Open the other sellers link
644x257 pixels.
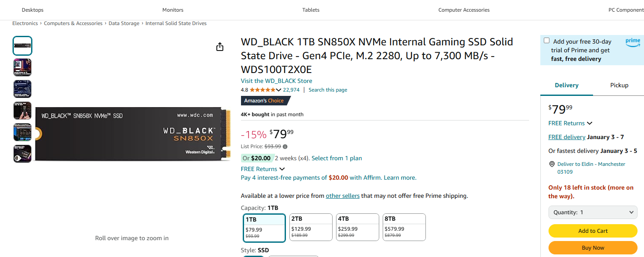(x=343, y=196)
